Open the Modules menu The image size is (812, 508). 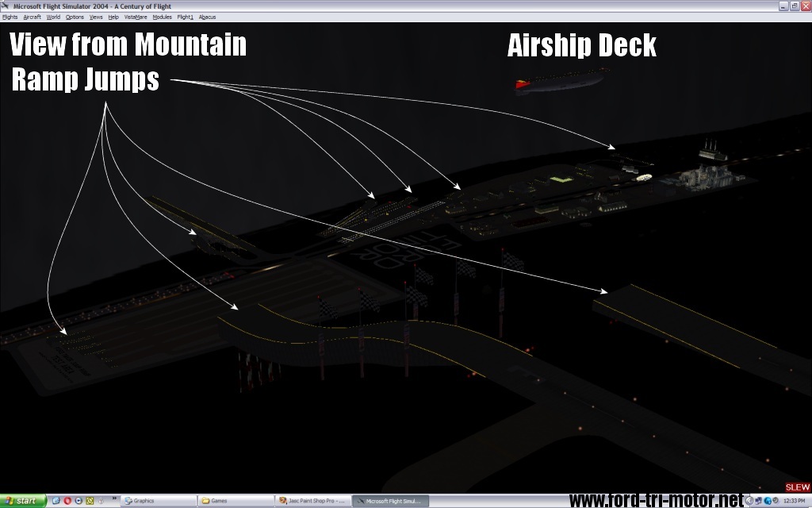(162, 17)
